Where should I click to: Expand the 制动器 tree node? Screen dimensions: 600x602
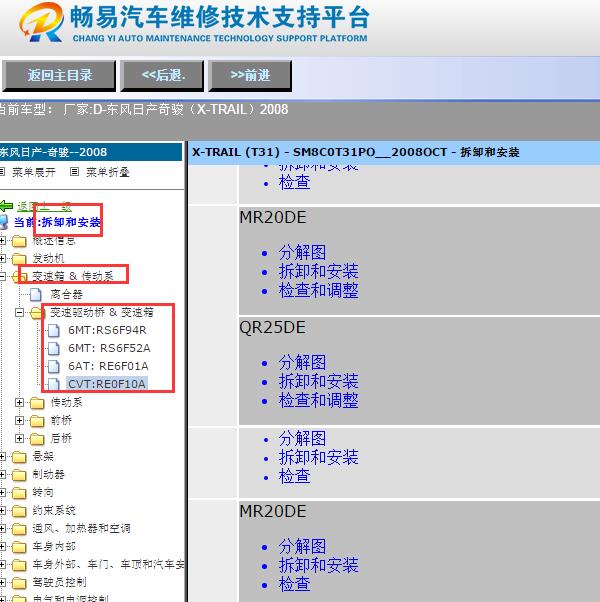pos(2,475)
